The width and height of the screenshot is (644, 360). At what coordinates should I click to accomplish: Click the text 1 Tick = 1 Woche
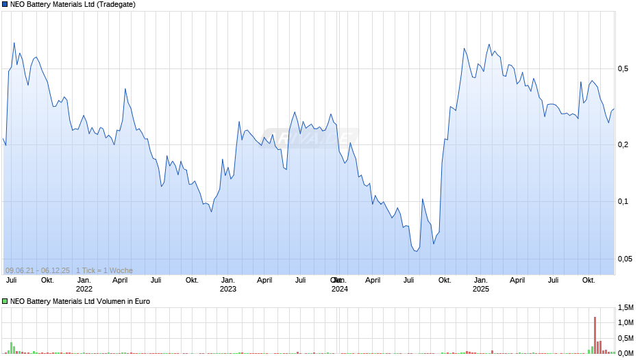point(104,270)
